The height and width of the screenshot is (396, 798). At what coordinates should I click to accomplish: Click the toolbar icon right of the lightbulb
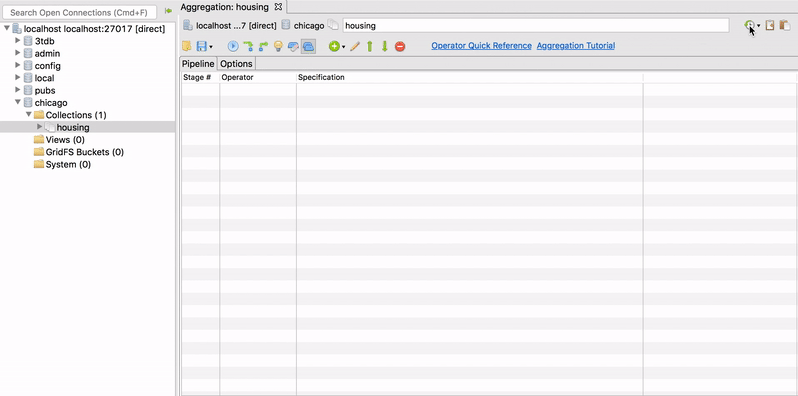[293, 46]
